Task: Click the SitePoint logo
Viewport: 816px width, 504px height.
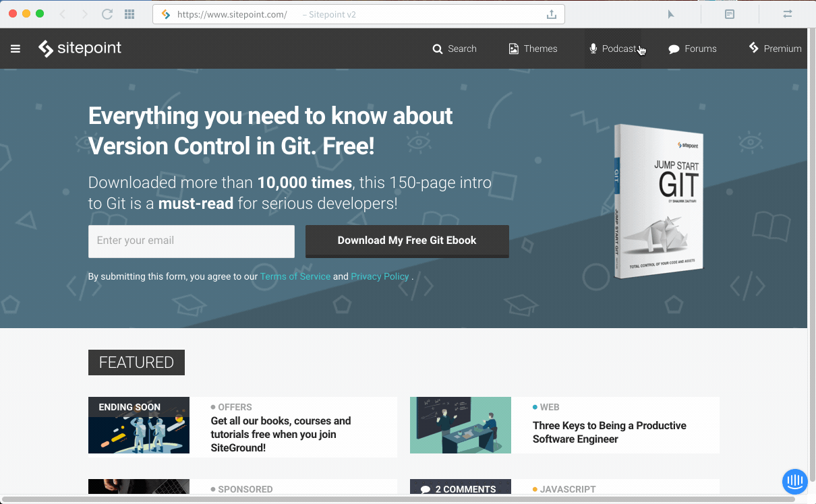Action: point(80,48)
